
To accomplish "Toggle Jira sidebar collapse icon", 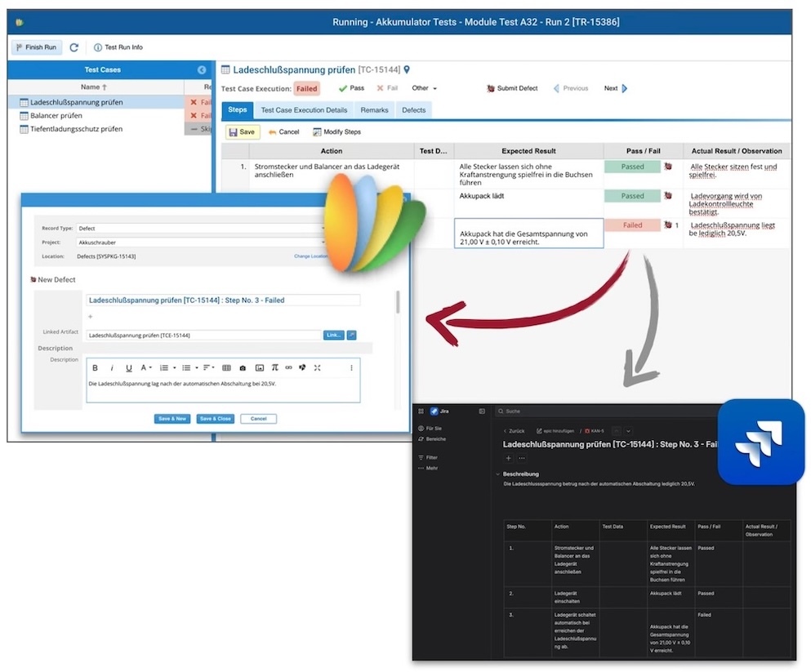I will pos(482,412).
